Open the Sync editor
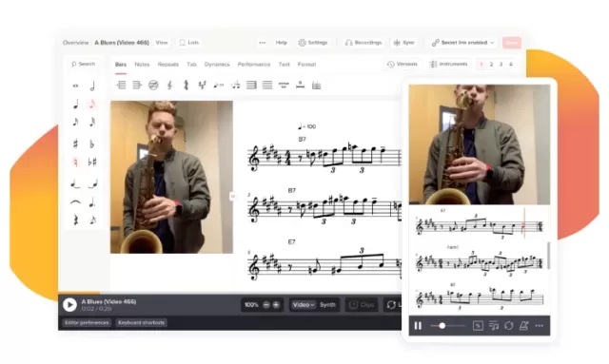This screenshot has height=364, width=609. tap(403, 43)
